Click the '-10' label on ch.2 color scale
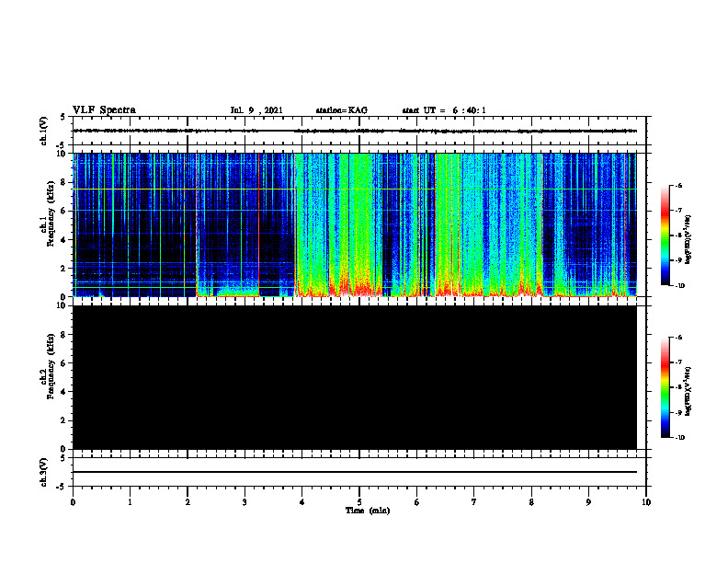 (679, 438)
